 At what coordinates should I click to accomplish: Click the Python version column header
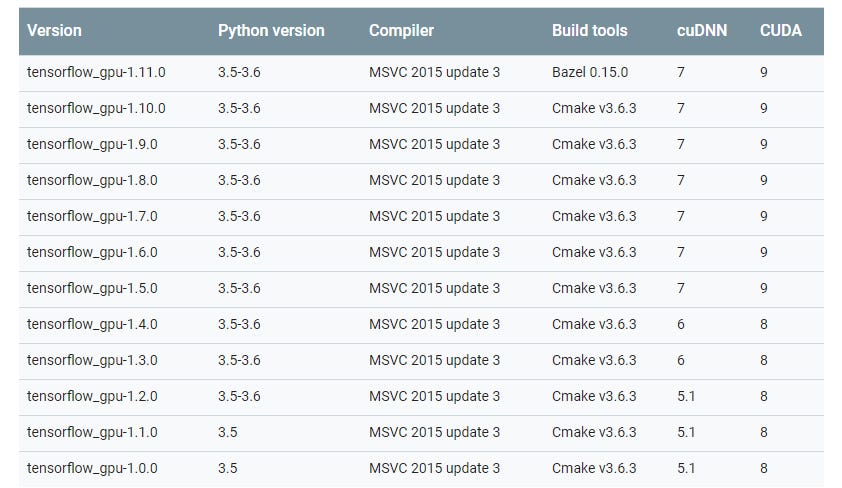[271, 31]
